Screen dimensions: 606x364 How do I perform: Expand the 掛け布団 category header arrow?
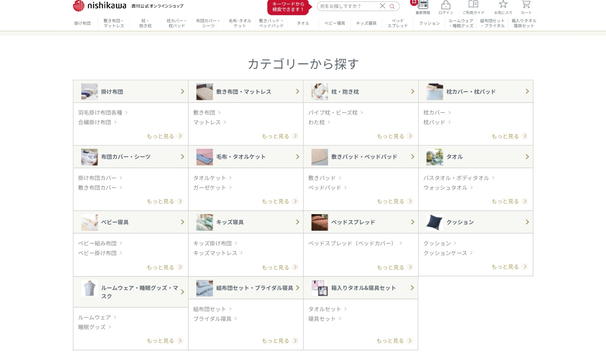coord(182,92)
